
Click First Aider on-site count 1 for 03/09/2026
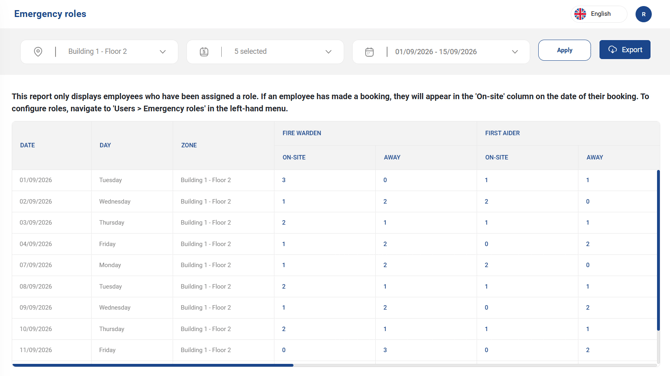coord(486,223)
